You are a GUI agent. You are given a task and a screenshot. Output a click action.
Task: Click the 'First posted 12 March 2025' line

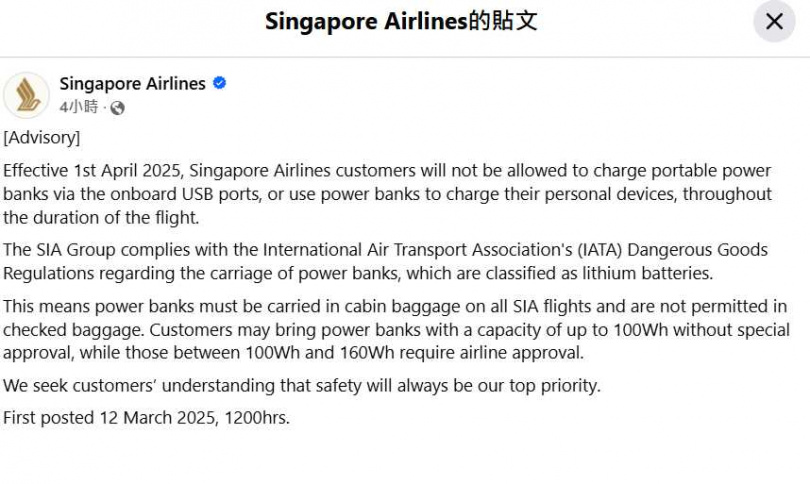146,418
